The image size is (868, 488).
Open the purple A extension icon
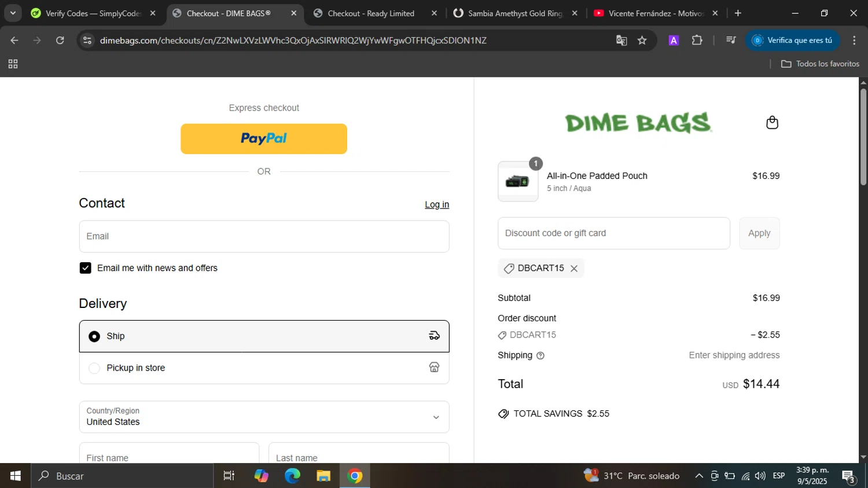[674, 40]
